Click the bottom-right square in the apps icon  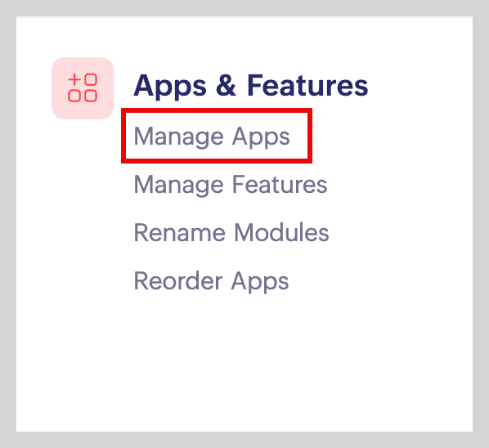[x=91, y=96]
